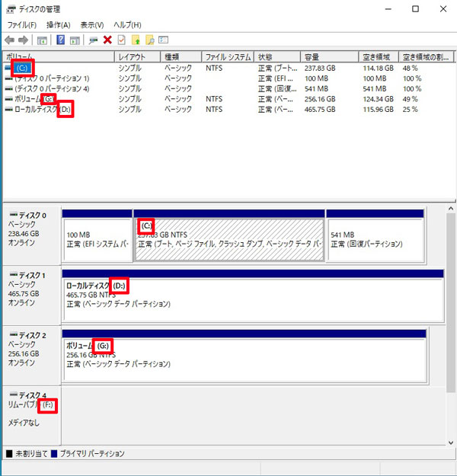Click the folder with magnifier icon
The height and width of the screenshot is (476, 457).
pyautogui.click(x=149, y=40)
